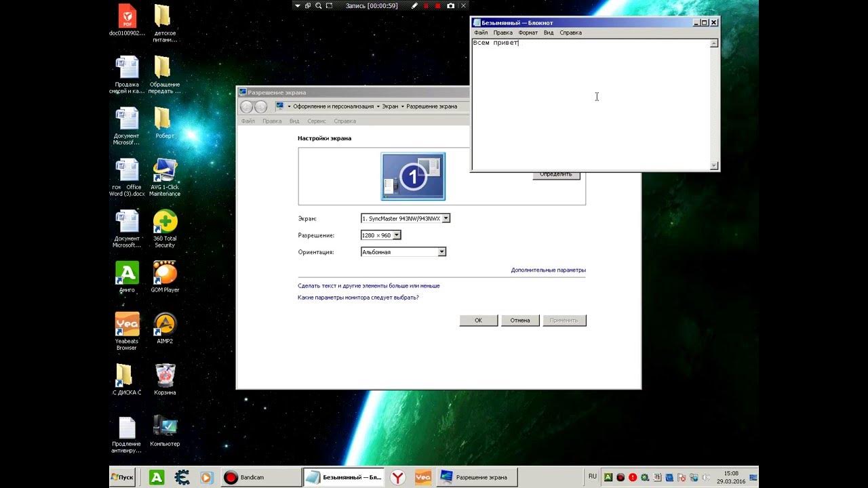This screenshot has height=488, width=868.
Task: Launch the Амиго browser desktop shortcut
Action: click(x=127, y=277)
